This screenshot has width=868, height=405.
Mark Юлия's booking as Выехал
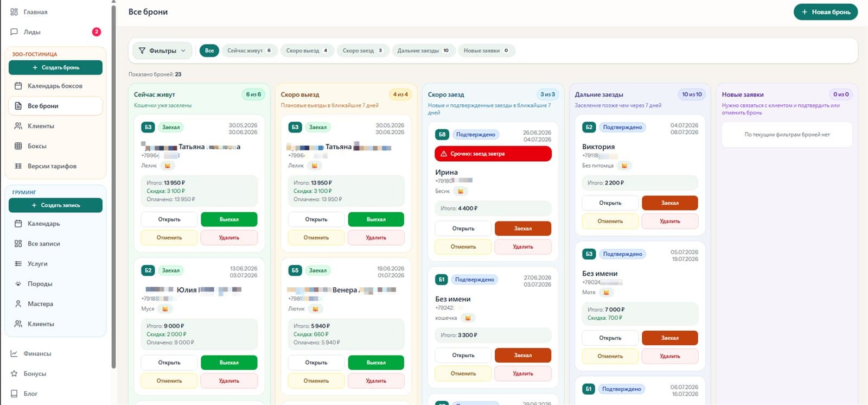point(229,363)
